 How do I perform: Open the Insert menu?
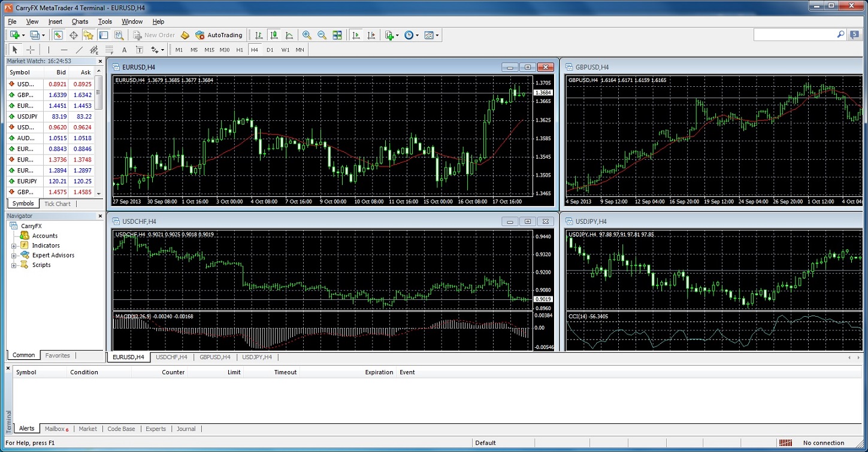pos(55,22)
